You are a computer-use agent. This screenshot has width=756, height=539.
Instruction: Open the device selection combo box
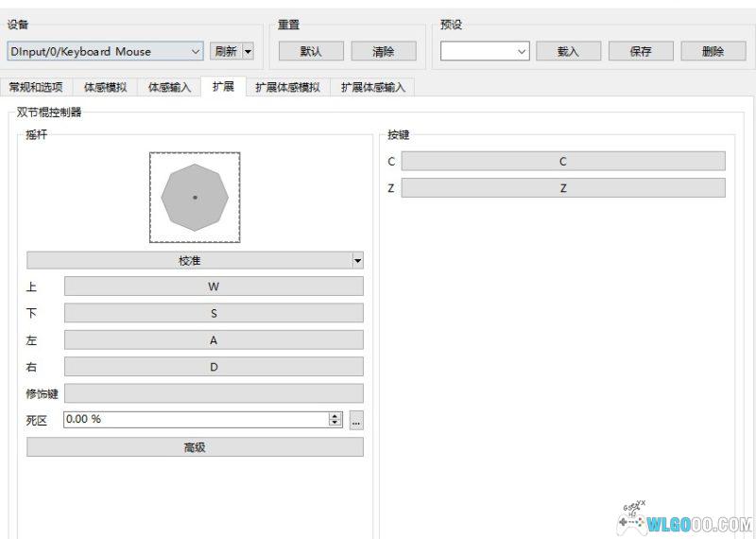pos(105,51)
